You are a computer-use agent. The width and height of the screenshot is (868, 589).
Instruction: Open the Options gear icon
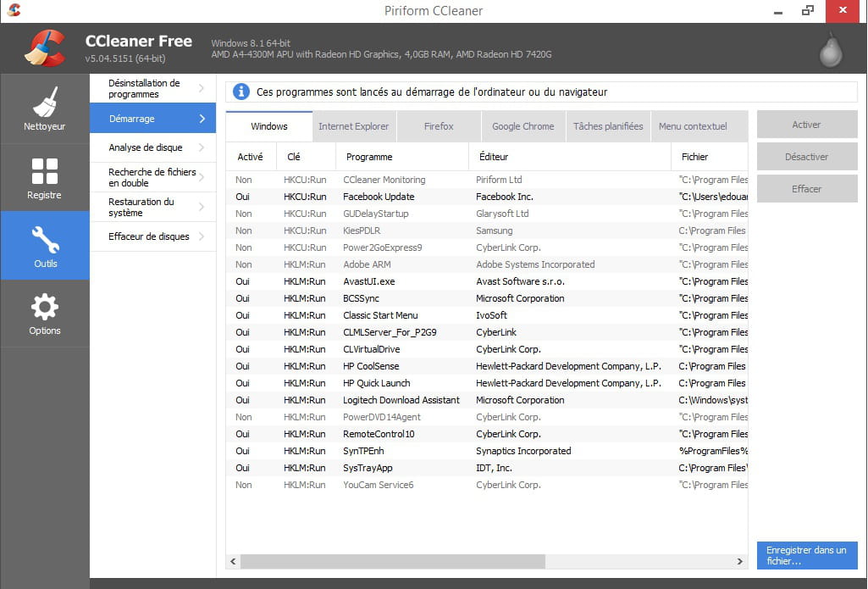45,314
